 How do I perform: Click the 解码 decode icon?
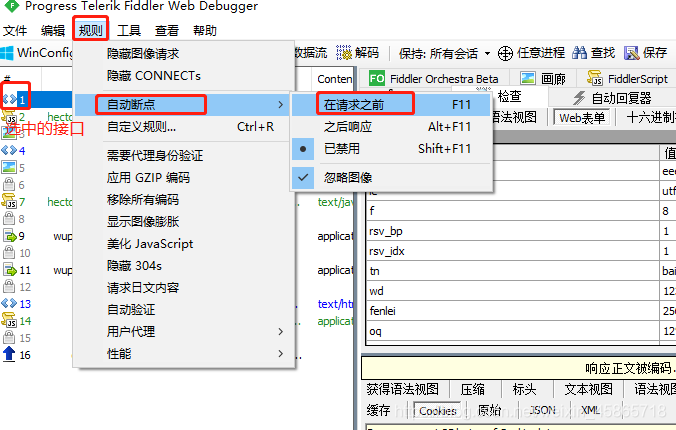click(344, 53)
